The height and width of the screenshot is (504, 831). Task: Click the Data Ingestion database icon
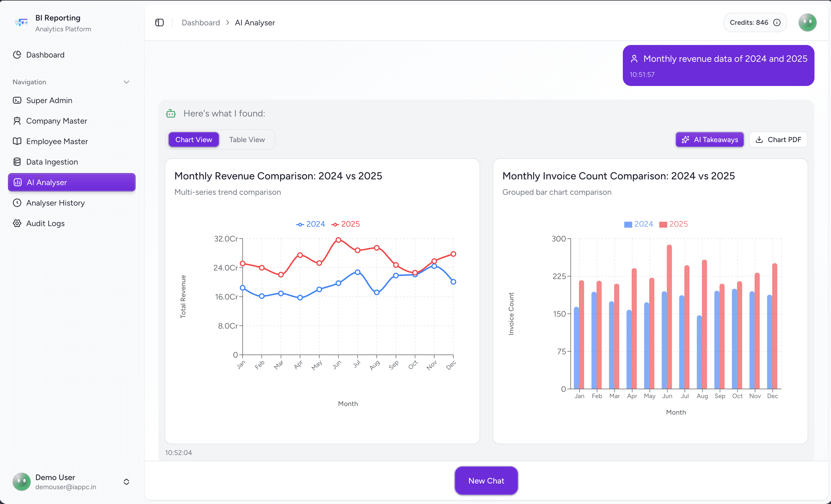17,162
